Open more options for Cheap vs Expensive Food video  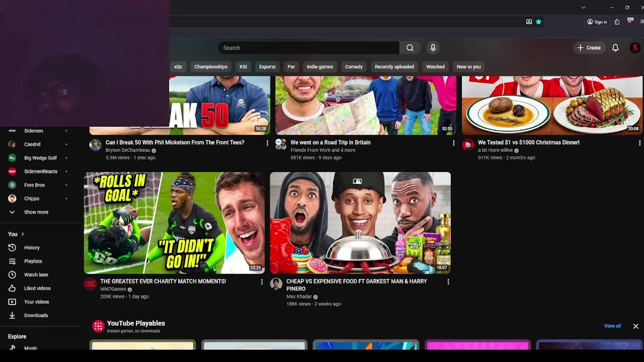[x=448, y=282]
